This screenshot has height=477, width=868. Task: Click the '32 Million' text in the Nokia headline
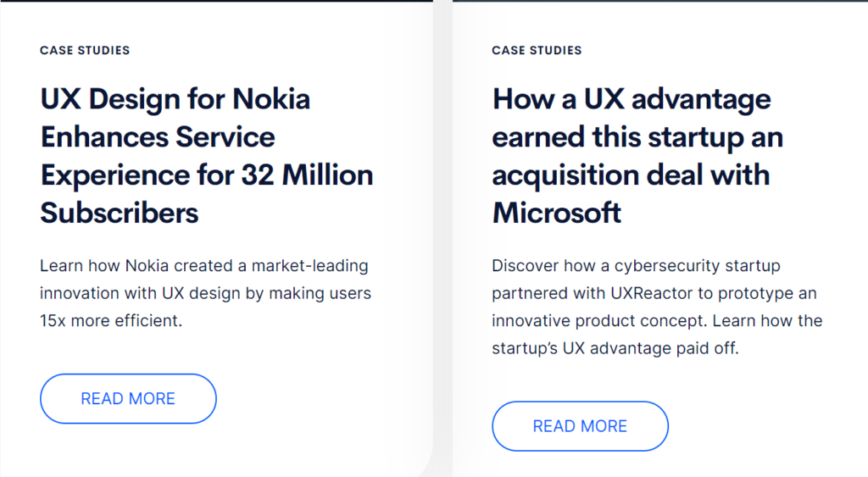[307, 175]
